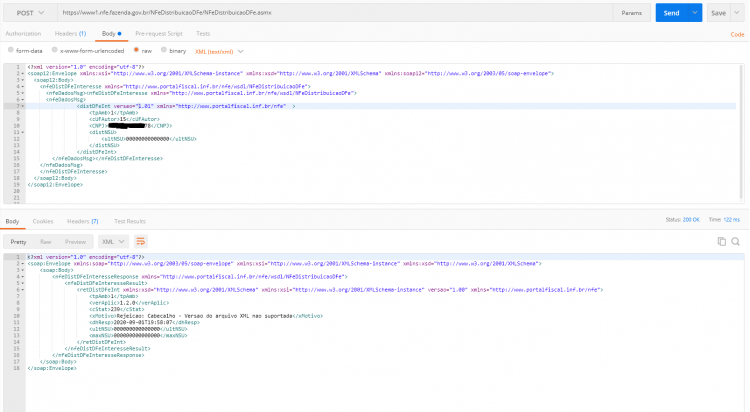This screenshot has width=750, height=412.
Task: Collapse response line 6 retDistDFeInt fold arrow
Action: [x=22, y=290]
